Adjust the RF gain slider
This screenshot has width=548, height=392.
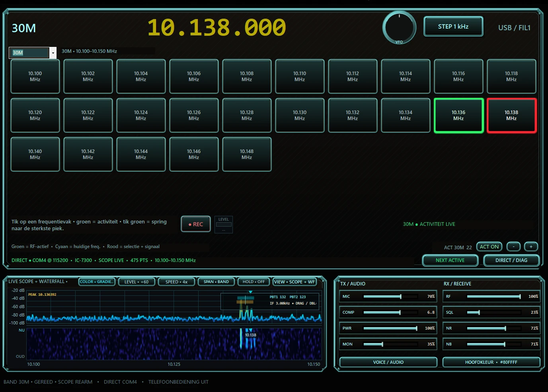(x=494, y=297)
